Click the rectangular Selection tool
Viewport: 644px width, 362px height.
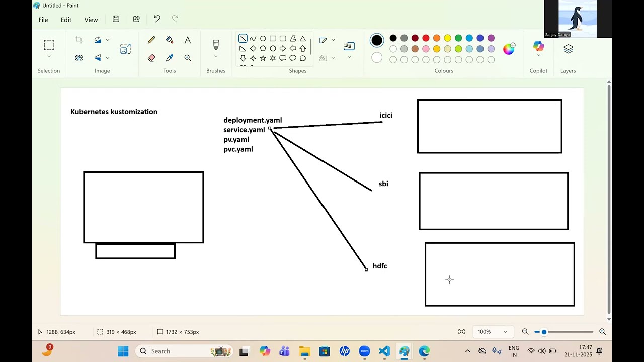click(49, 45)
